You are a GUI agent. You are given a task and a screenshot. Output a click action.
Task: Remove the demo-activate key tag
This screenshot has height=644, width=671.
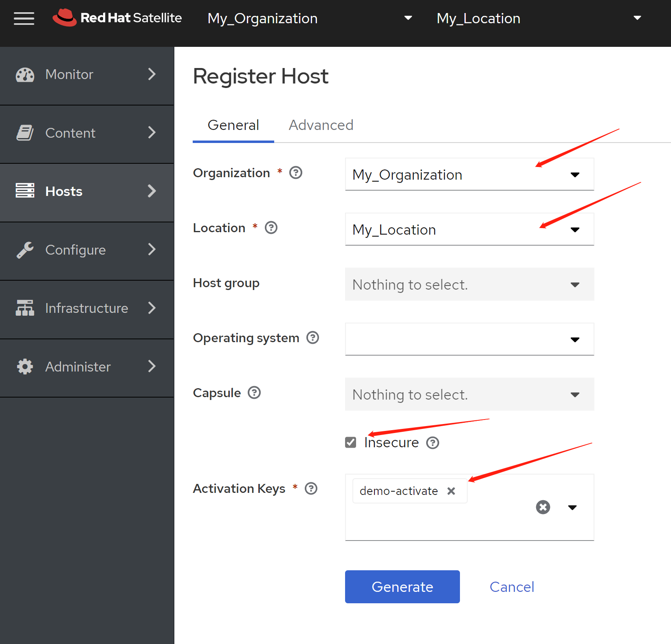tap(451, 491)
